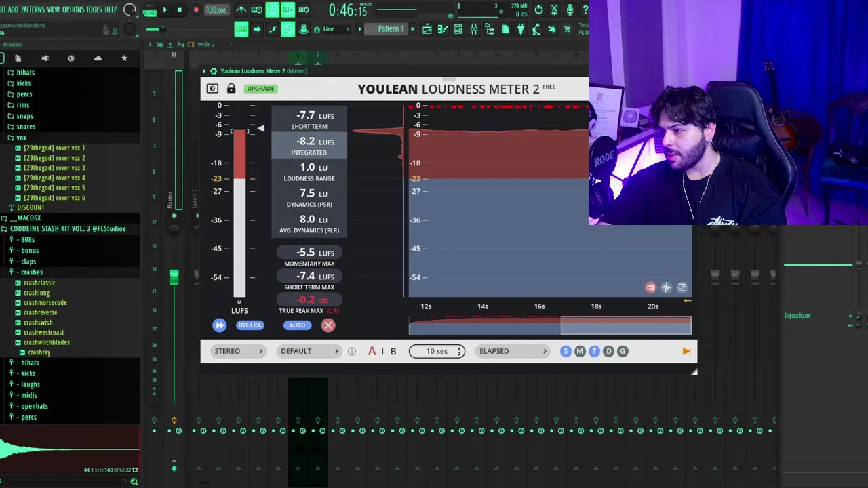
Task: Toggle the metronome in the transport bar
Action: click(241, 9)
